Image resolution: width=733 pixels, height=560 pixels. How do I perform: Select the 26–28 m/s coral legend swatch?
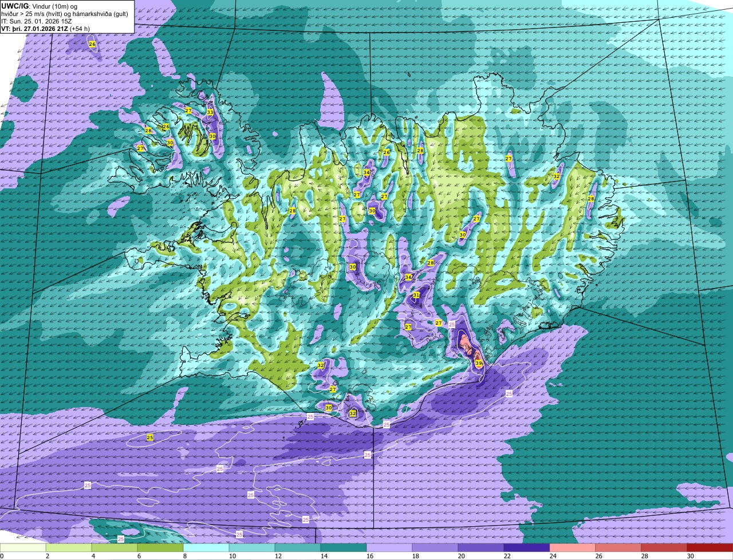618,548
